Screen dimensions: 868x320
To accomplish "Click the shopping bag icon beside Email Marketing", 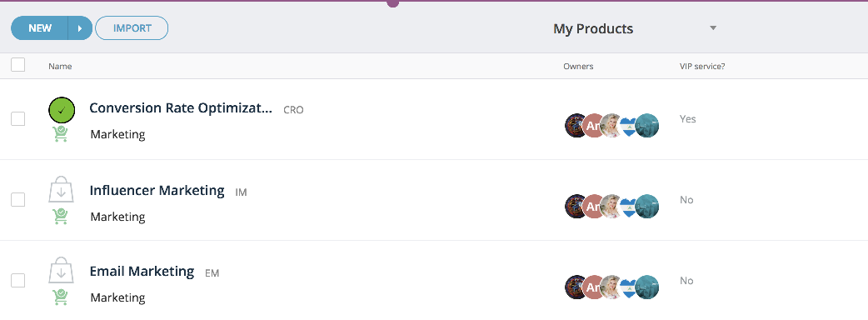I will point(61,270).
